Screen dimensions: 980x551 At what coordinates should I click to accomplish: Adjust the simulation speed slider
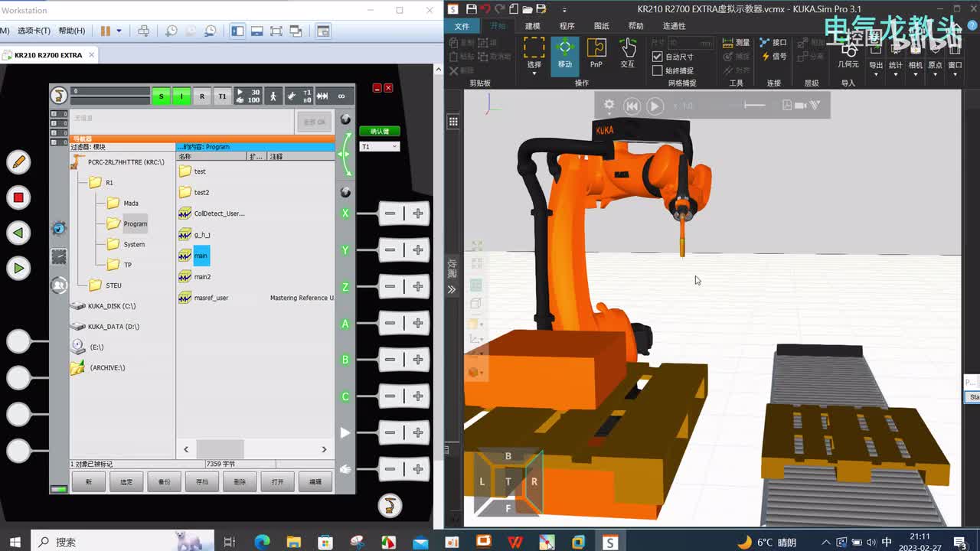point(755,106)
